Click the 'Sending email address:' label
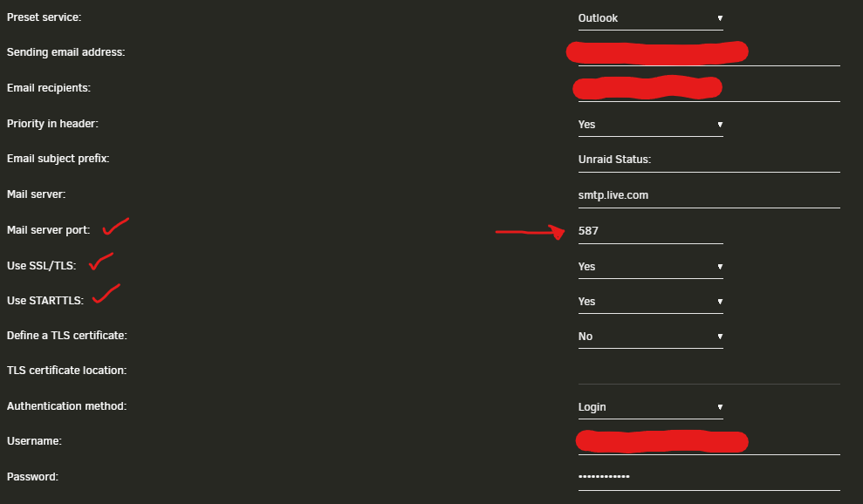Screen dimensions: 863x504 coord(66,52)
